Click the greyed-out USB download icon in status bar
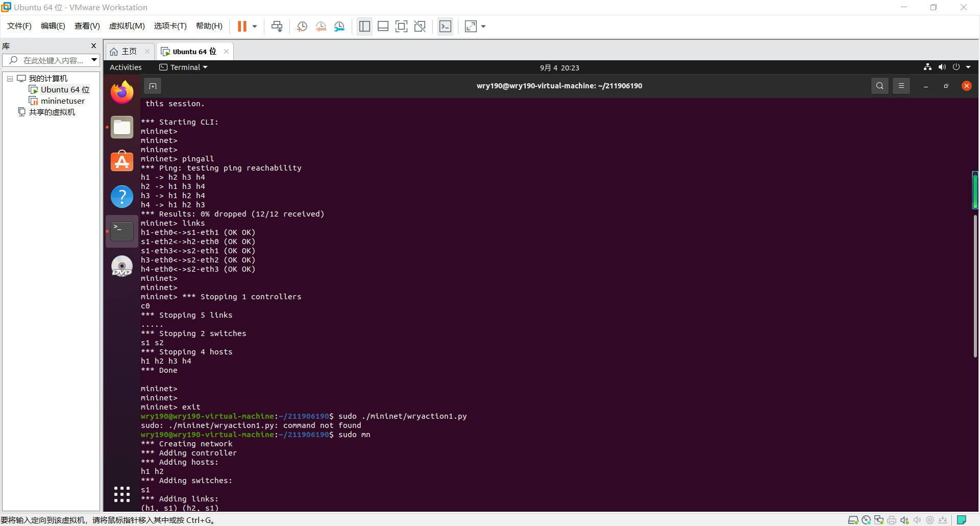980x526 pixels. [x=943, y=520]
